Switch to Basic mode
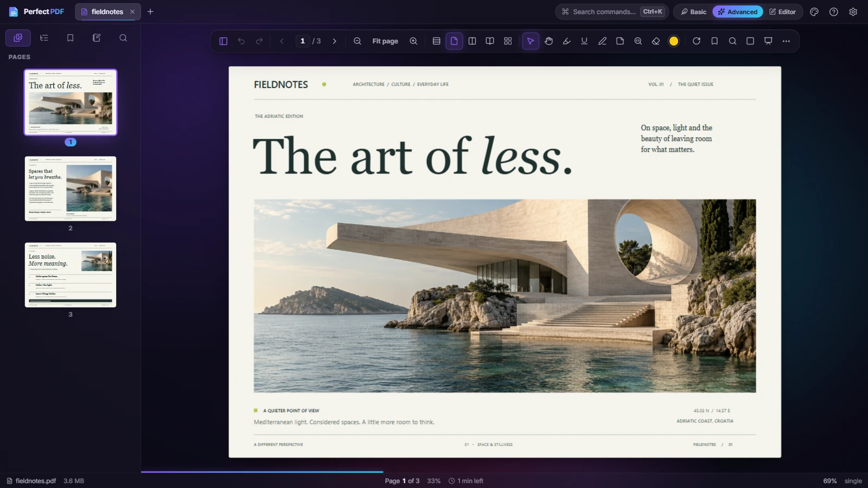 coord(693,12)
